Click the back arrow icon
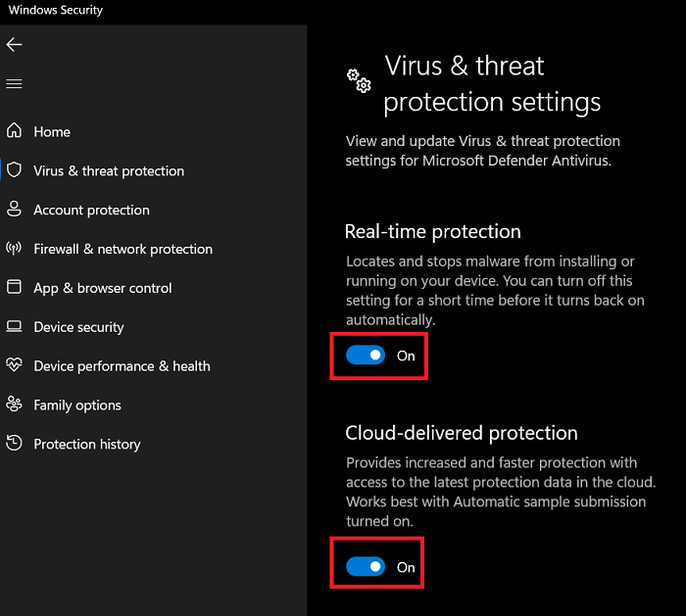The image size is (686, 616). (x=14, y=45)
